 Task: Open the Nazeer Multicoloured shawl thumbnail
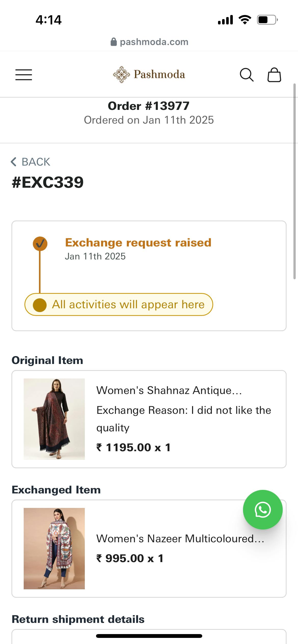click(54, 548)
